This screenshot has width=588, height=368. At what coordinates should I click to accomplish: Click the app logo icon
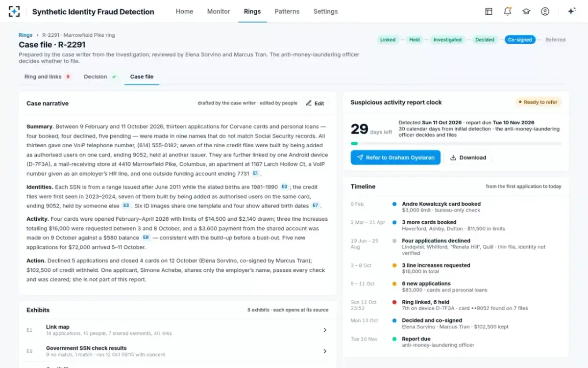[14, 11]
